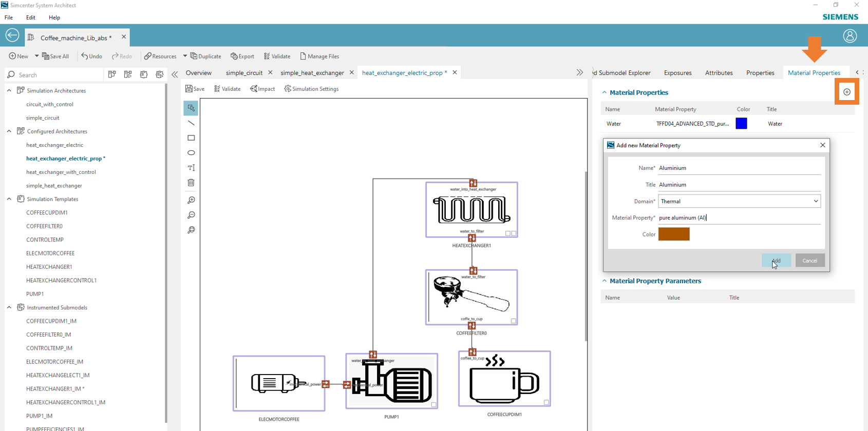The image size is (868, 431).
Task: Click the left panel Search box
Action: click(54, 75)
